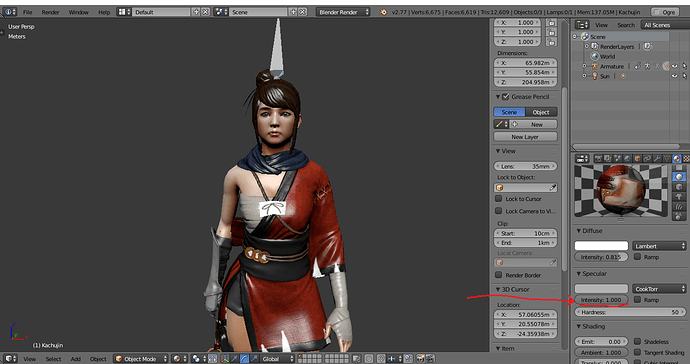Viewport: 690px width, 364px height.
Task: Open the File menu
Action: [27, 12]
